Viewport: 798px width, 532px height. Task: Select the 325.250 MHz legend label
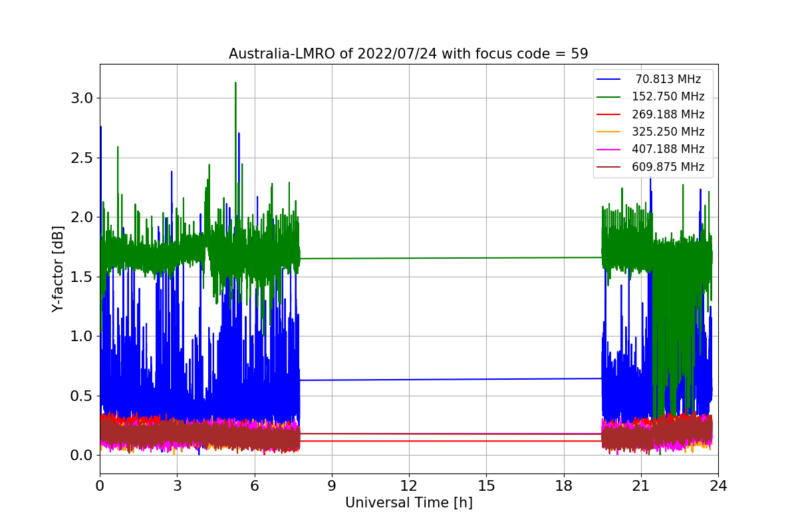click(668, 132)
